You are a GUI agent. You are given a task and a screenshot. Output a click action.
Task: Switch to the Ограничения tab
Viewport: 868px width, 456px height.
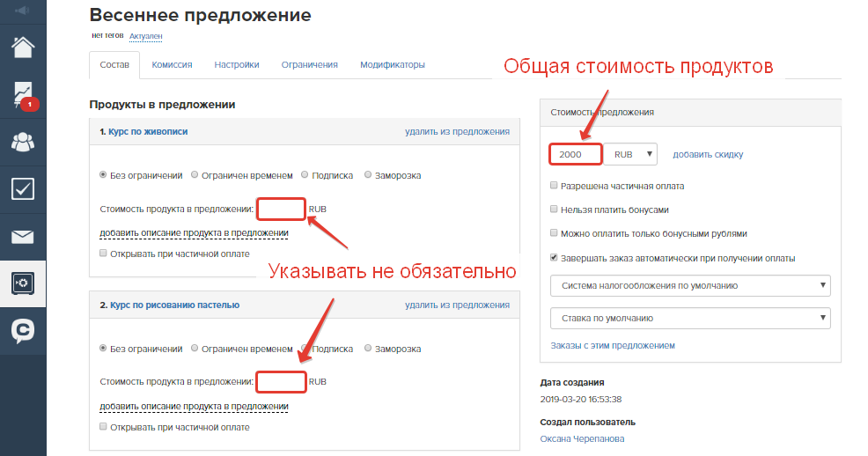310,65
